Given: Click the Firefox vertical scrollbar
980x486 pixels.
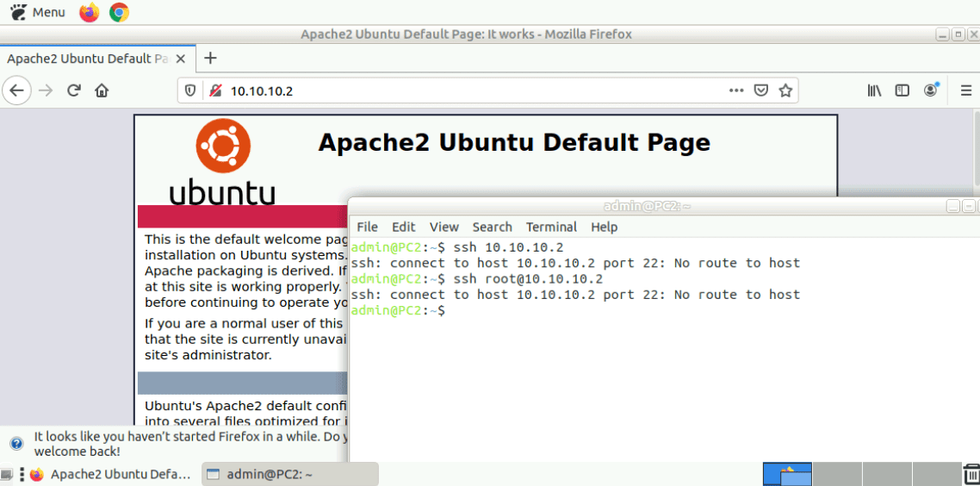Looking at the screenshot, I should click(976, 150).
